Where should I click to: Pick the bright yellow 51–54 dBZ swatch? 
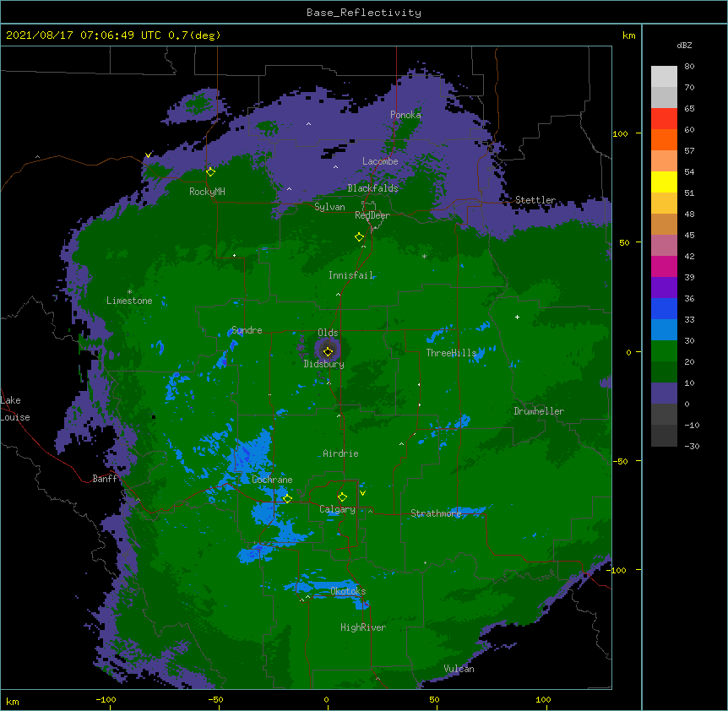tap(664, 182)
